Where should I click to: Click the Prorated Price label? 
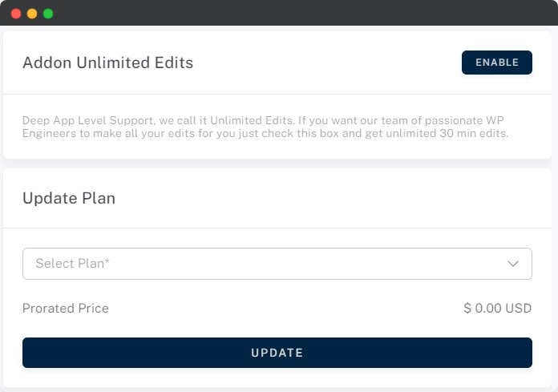[x=66, y=309]
